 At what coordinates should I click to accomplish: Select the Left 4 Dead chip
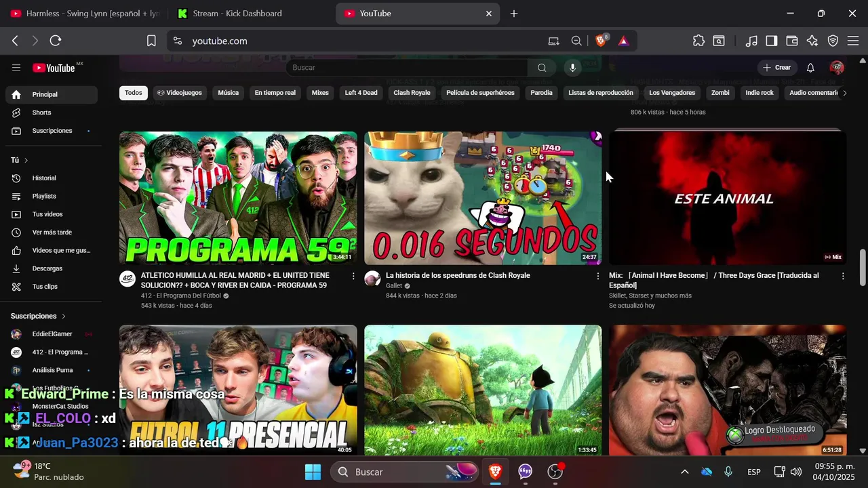click(361, 93)
